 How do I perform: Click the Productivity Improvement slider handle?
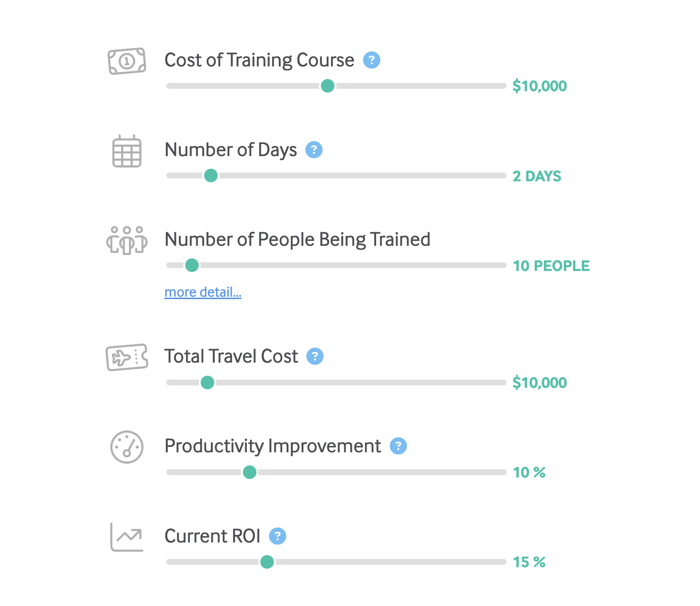coord(250,472)
